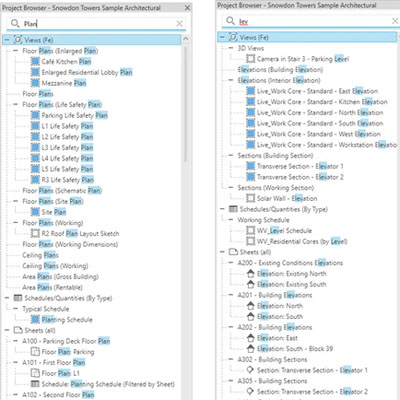Image resolution: width=400 pixels, height=400 pixels.
Task: Click Transverse Section - Elevator 1 icon
Action: pyautogui.click(x=250, y=166)
